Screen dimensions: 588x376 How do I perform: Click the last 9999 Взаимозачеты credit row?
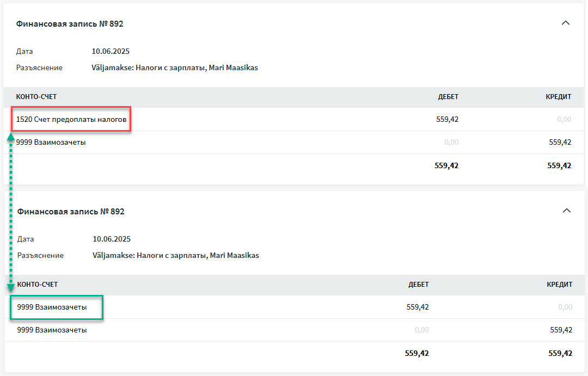[293, 330]
